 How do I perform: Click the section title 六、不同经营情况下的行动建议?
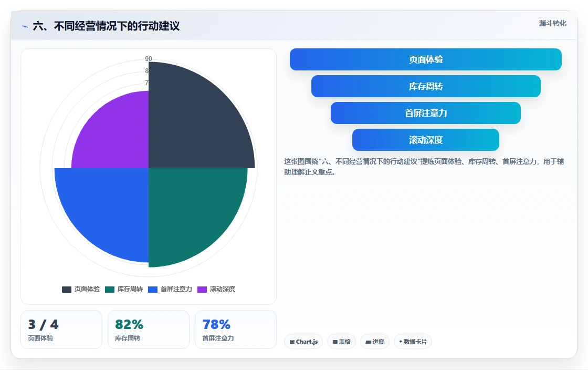106,26
